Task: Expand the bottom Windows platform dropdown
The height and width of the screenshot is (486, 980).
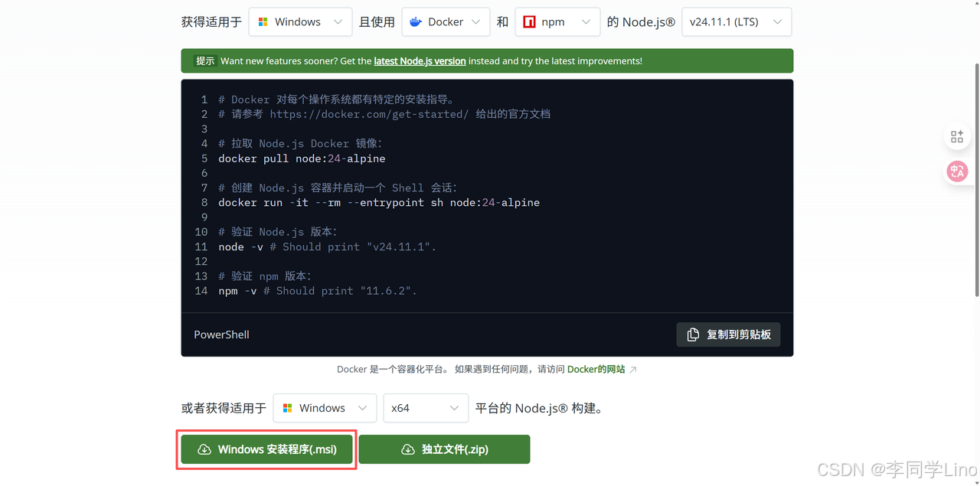Action: click(x=325, y=408)
